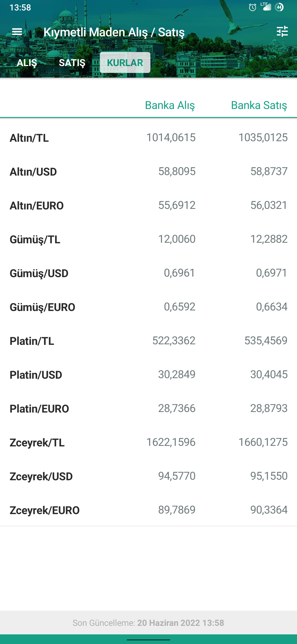Tap the battery percentage indicator icon
Image resolution: width=297 pixels, height=644 pixels.
[279, 7]
